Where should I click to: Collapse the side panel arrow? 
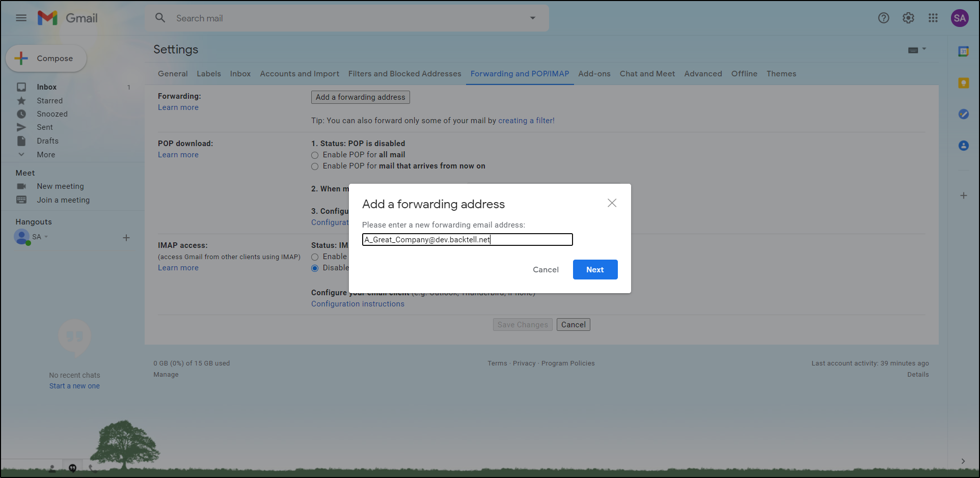[x=963, y=461]
